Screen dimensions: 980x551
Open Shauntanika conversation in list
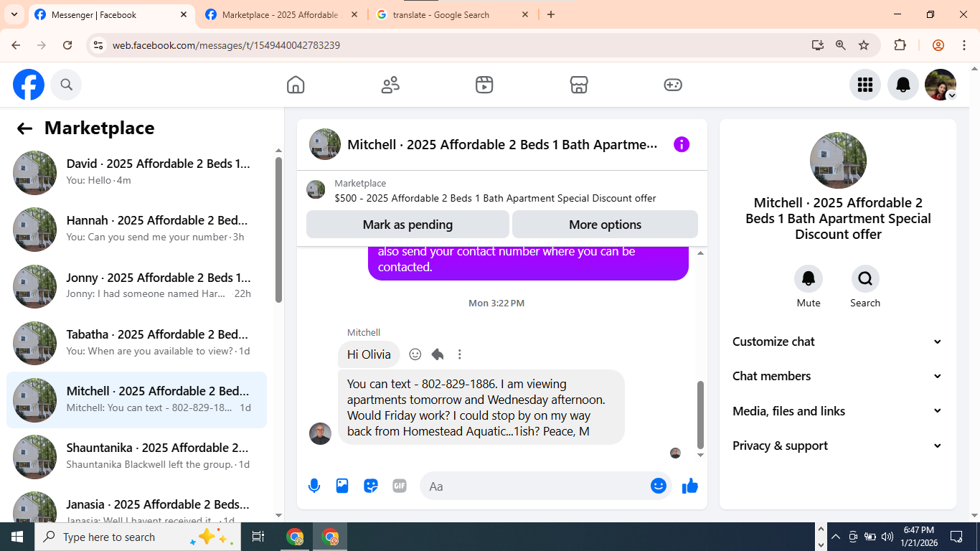[136, 456]
